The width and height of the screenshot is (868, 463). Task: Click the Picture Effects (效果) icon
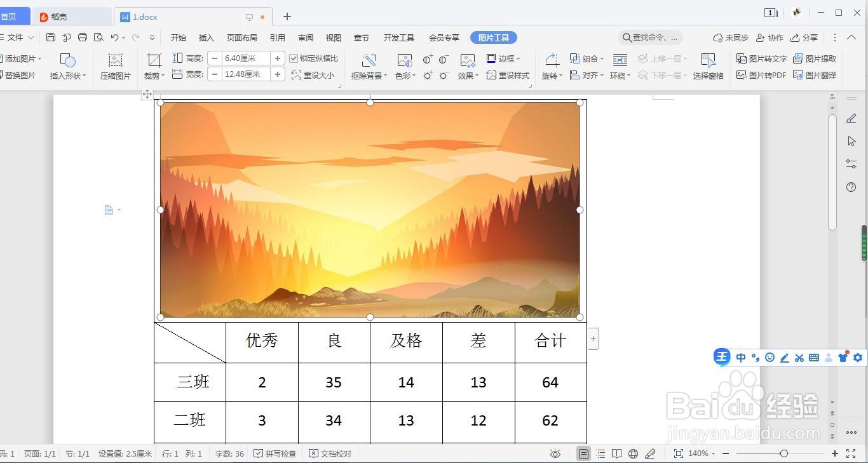pos(468,60)
